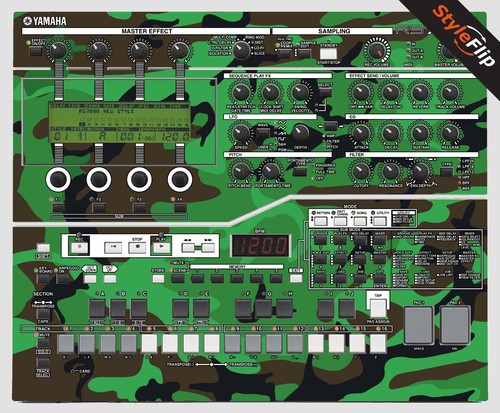This screenshot has width=500, height=413.
Task: Toggle the master EFFECT ON/OFF button
Action: pyautogui.click(x=35, y=51)
